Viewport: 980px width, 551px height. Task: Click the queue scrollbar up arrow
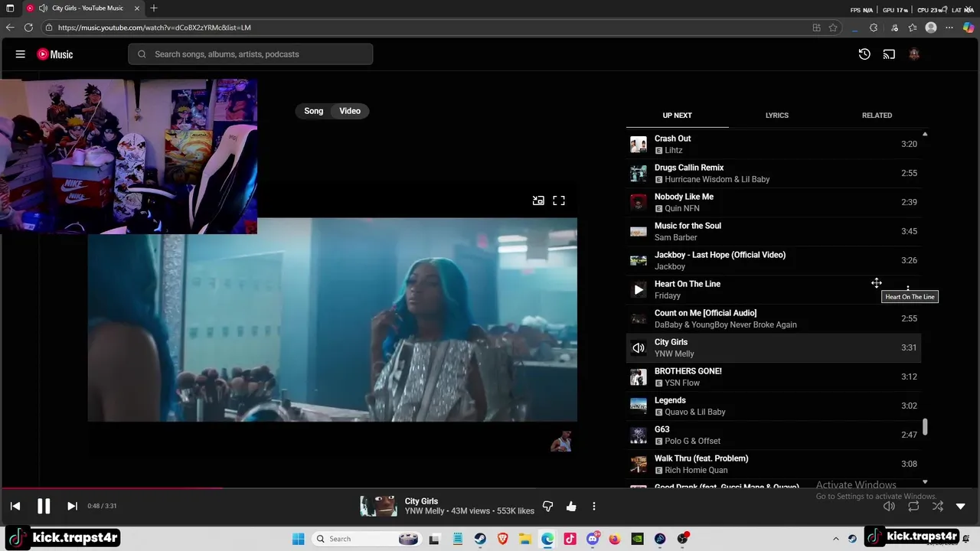coord(925,134)
